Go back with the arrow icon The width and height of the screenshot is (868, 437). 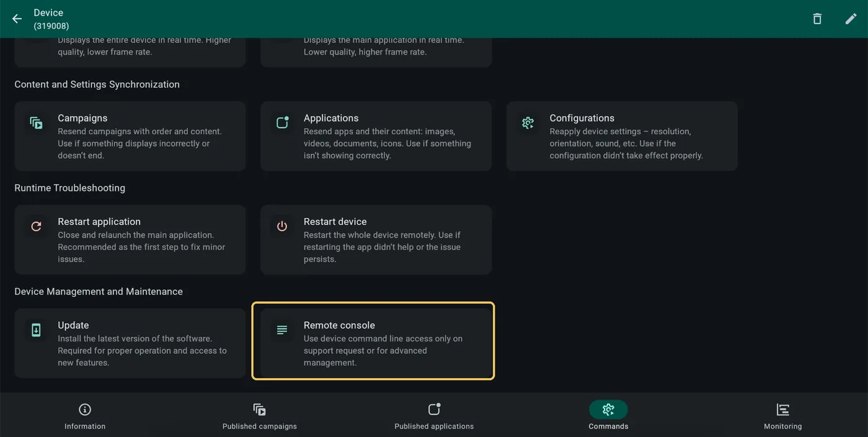click(17, 19)
